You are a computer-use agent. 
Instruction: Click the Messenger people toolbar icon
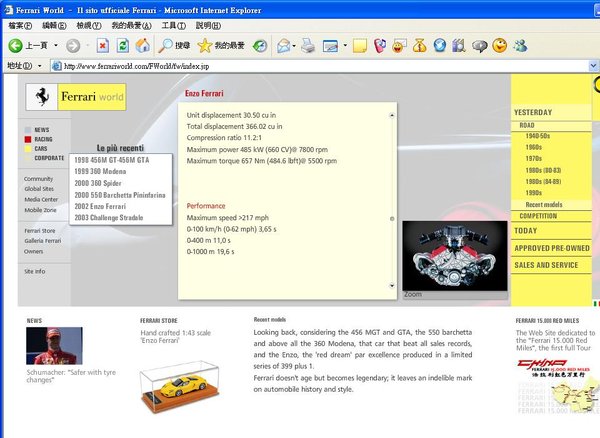(x=520, y=46)
